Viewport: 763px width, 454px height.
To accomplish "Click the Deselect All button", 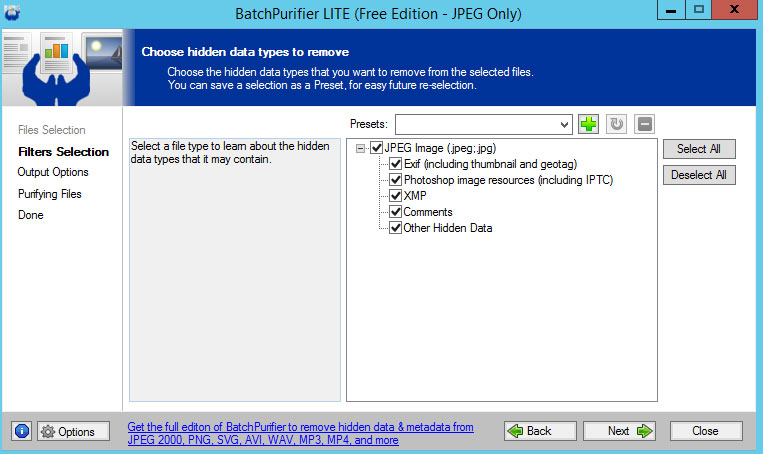I will pyautogui.click(x=699, y=175).
